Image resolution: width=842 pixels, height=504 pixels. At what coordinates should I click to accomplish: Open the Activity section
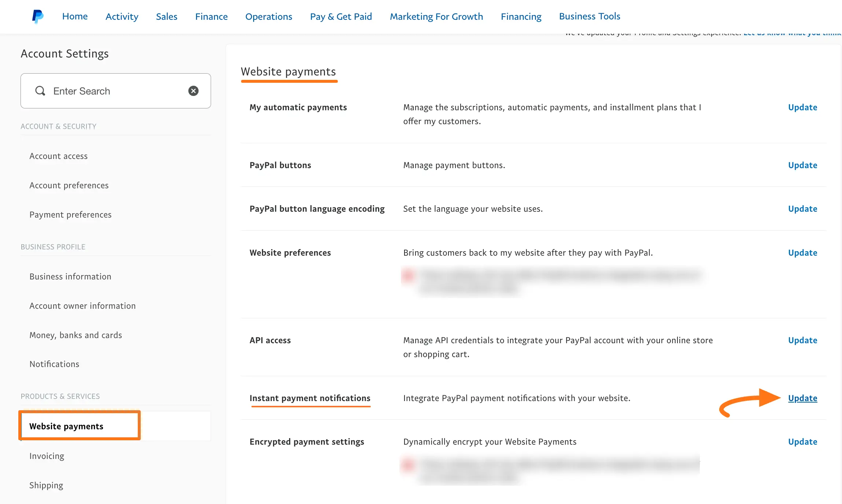coord(122,16)
